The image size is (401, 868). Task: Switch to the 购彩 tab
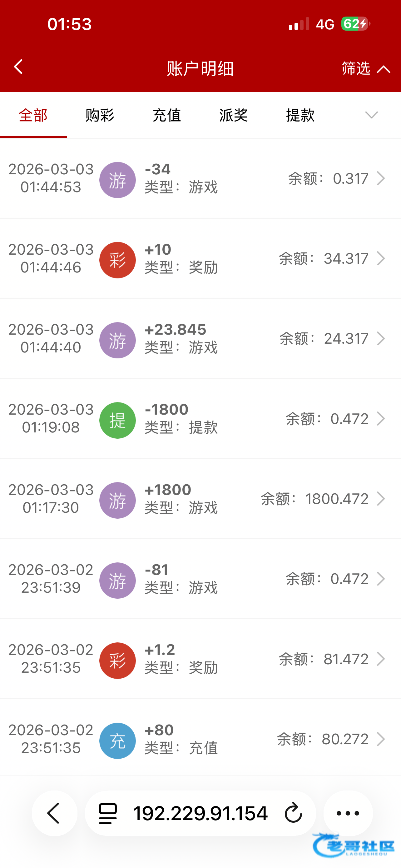pyautogui.click(x=100, y=115)
